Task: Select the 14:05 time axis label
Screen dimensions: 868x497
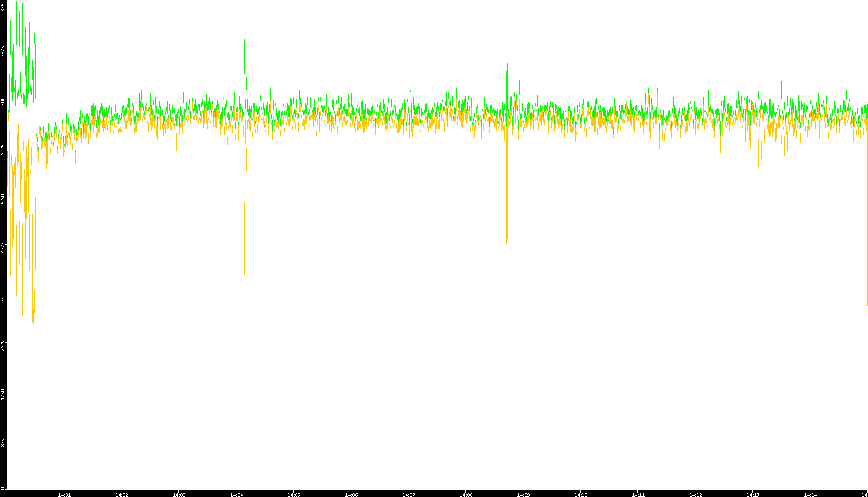Action: (x=294, y=495)
